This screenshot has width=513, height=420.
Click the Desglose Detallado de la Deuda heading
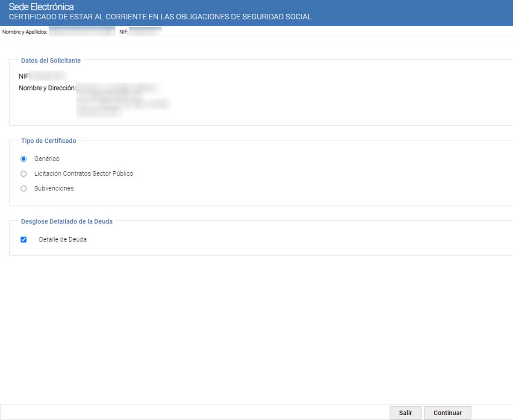(67, 221)
